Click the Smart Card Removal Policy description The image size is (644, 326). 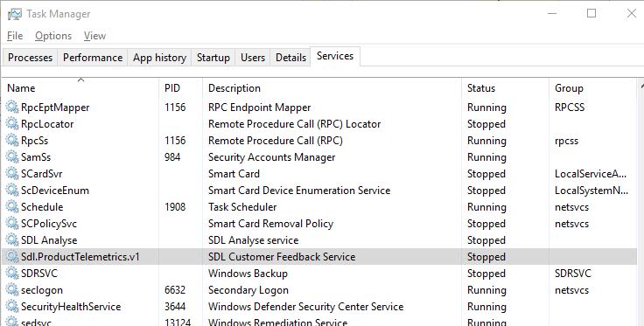[270, 224]
